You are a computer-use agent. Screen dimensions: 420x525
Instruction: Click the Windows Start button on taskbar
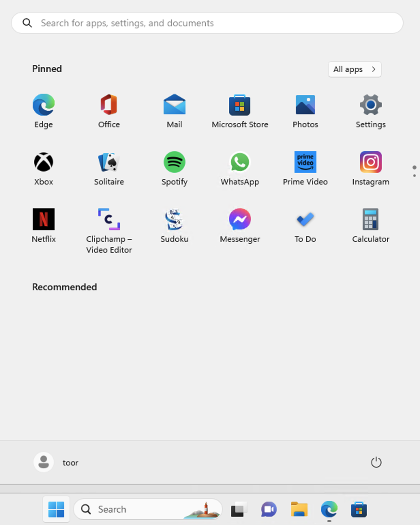pos(56,509)
